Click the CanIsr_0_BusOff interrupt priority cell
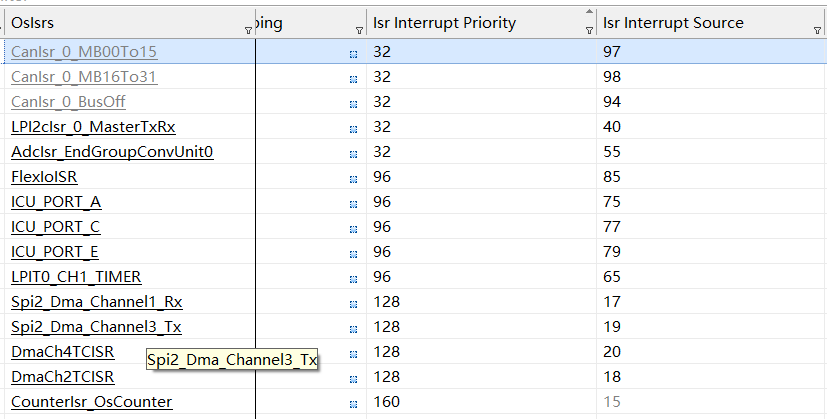Image resolution: width=827 pixels, height=419 pixels. coord(480,102)
